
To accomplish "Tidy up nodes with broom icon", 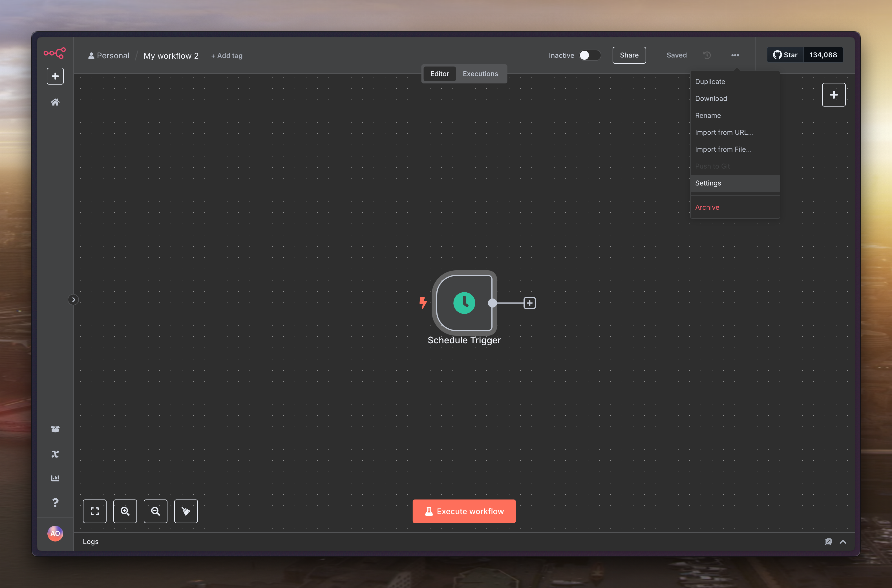I will pyautogui.click(x=186, y=511).
